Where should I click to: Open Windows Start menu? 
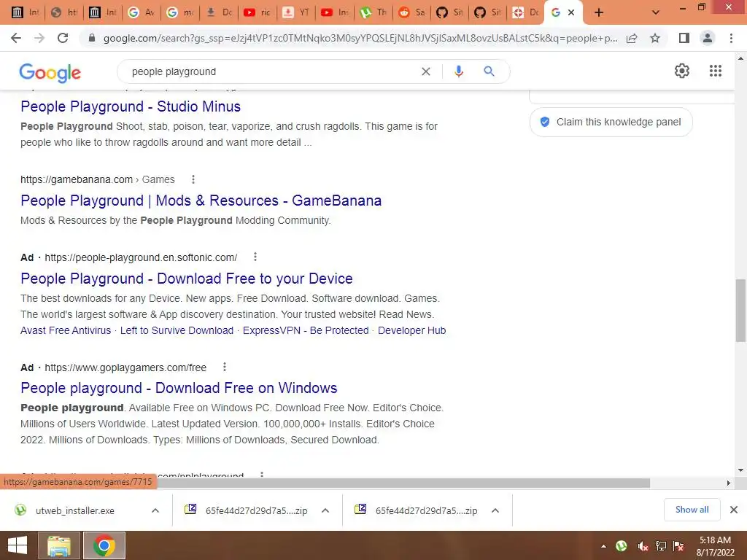(x=18, y=545)
